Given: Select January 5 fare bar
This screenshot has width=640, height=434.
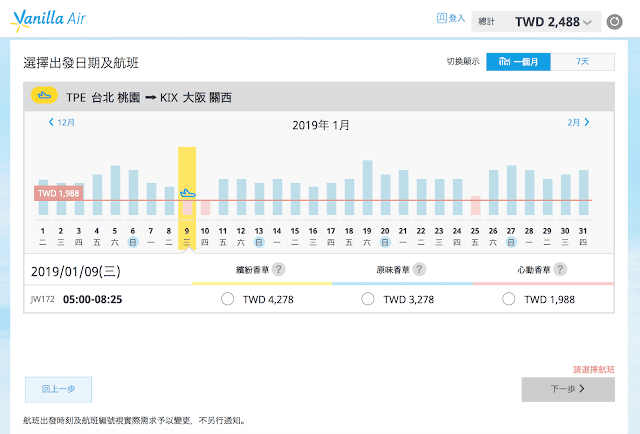Looking at the screenshot, I should [x=115, y=190].
